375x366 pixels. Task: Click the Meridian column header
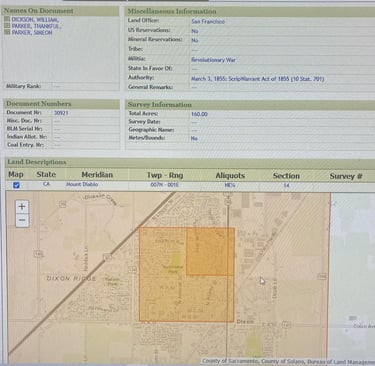[97, 175]
